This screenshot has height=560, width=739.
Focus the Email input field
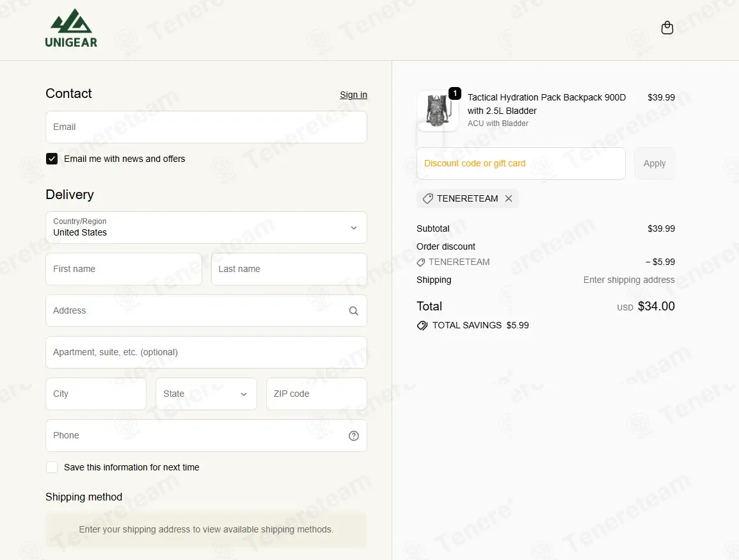point(206,127)
